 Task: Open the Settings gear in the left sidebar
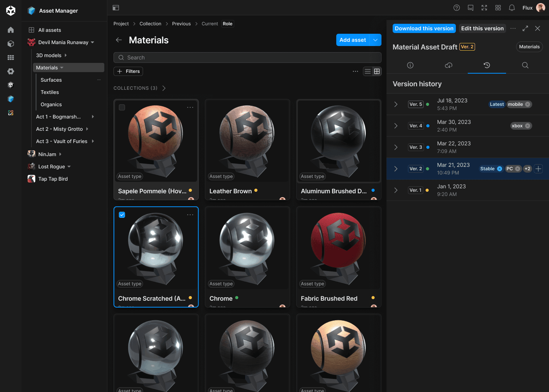tap(11, 71)
